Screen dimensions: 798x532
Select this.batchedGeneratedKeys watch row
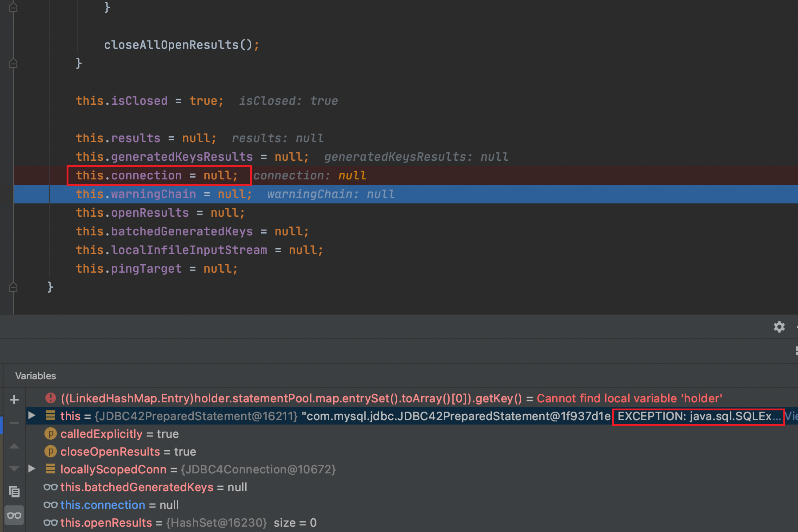click(x=411, y=487)
